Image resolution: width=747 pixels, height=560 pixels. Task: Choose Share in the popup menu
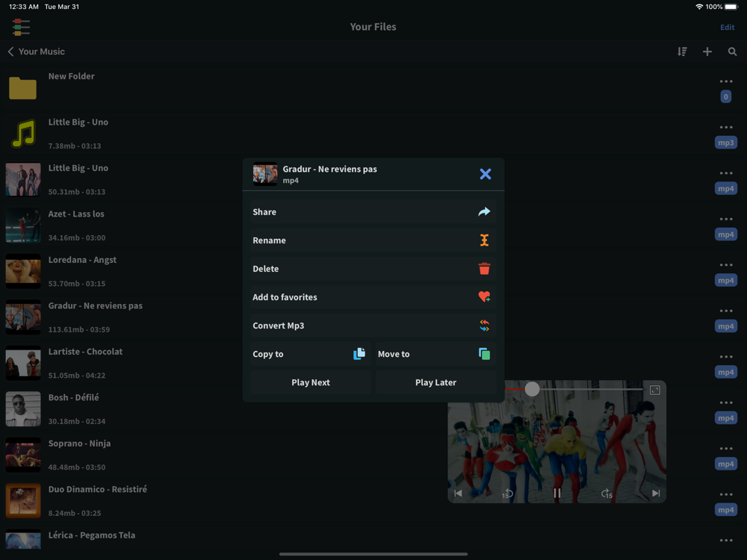click(373, 212)
